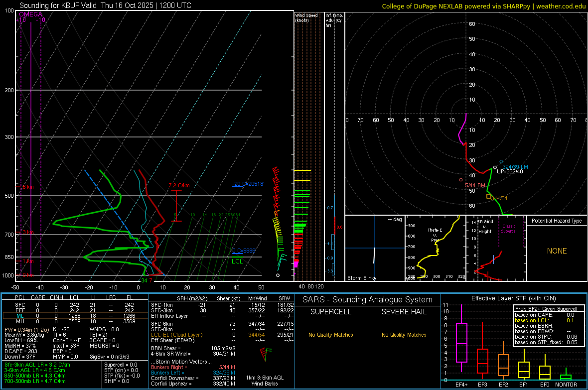Click the red Bunkers Right circle marker on hodograph
Viewport: 588px width, 390px height.
[x=461, y=180]
